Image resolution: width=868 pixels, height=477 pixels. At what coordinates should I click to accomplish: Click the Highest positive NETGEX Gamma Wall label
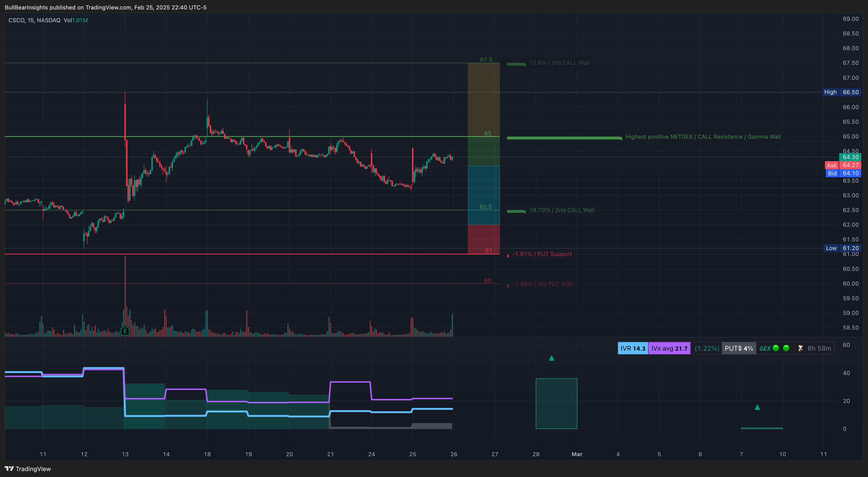tap(703, 137)
